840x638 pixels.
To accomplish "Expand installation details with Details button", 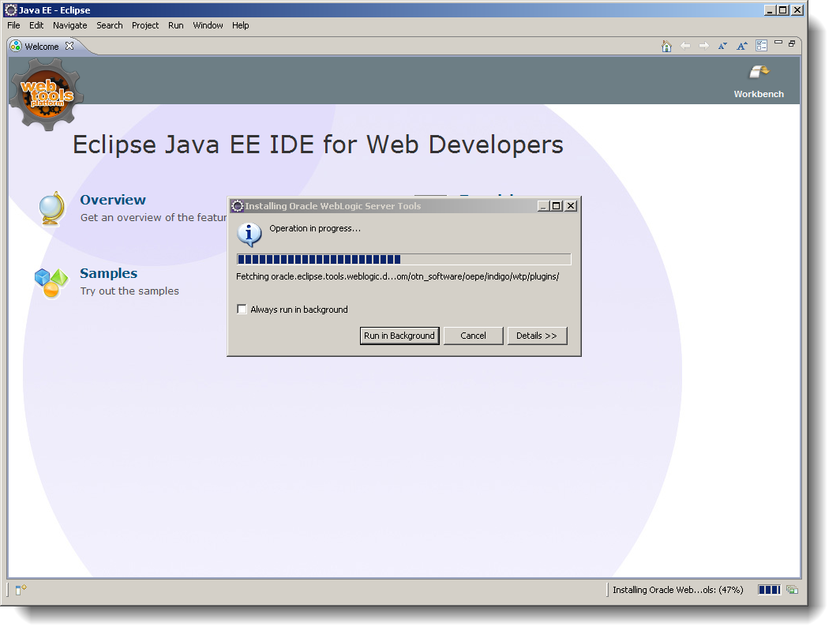I will point(538,336).
